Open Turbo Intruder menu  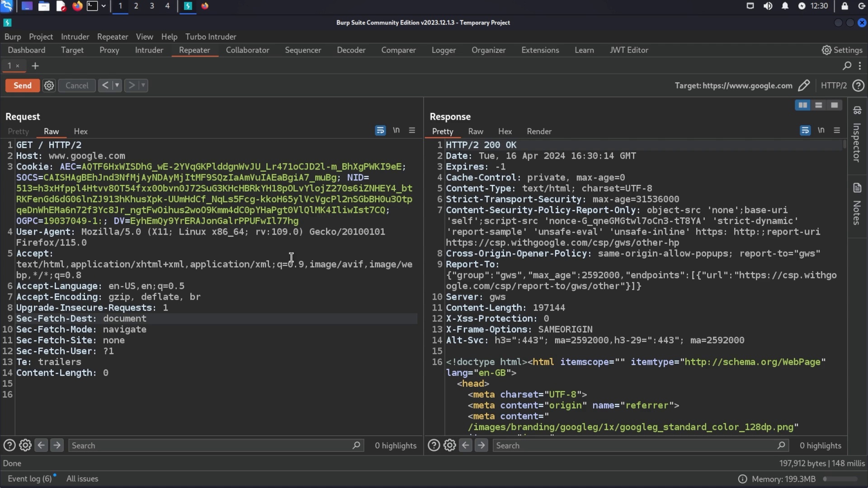[211, 37]
